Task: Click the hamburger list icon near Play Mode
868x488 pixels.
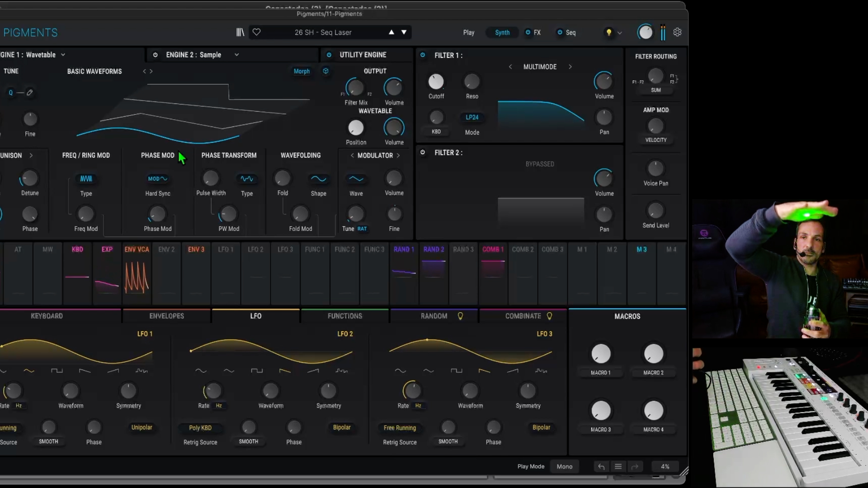Action: [618, 466]
